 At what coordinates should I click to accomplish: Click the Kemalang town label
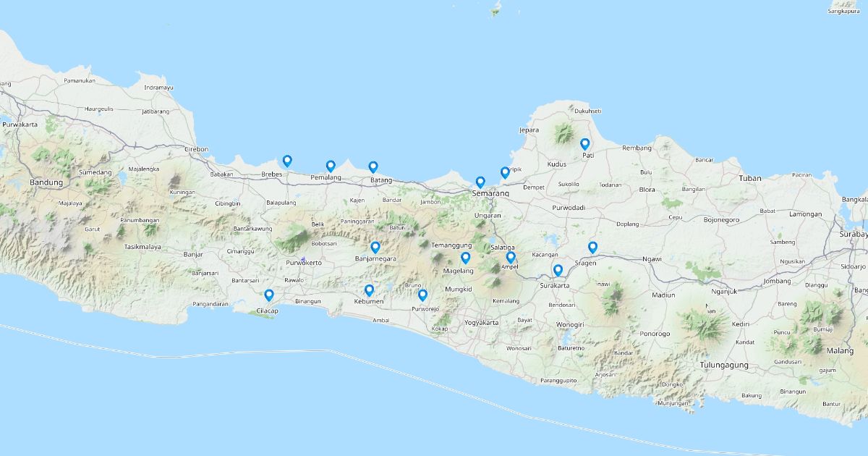[x=505, y=300]
